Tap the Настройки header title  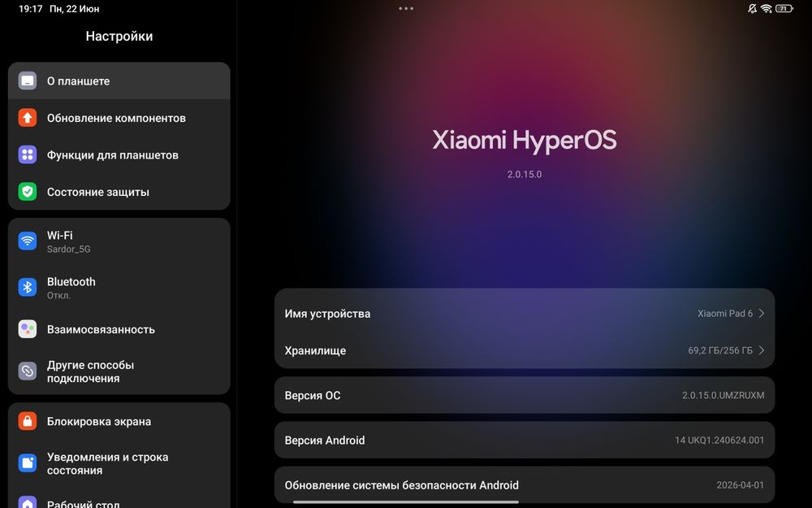click(x=119, y=37)
